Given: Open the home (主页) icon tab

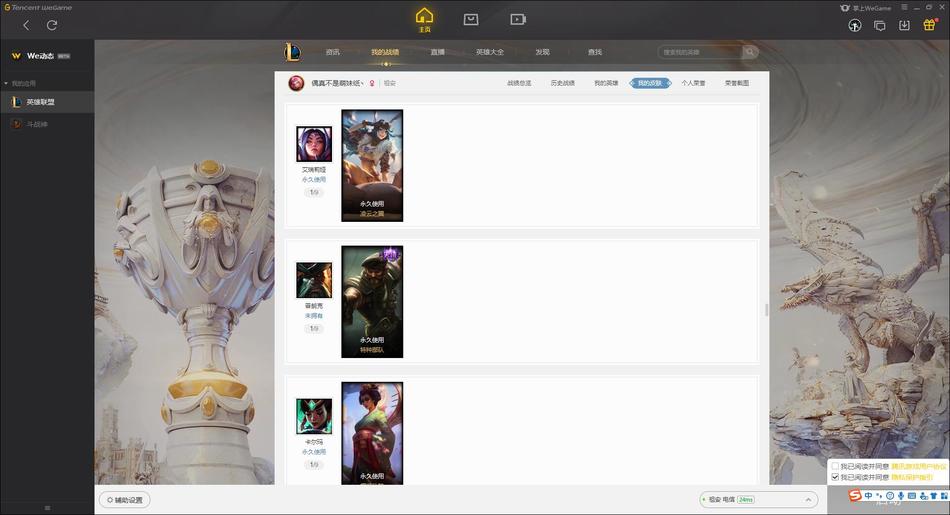Looking at the screenshot, I should point(424,19).
